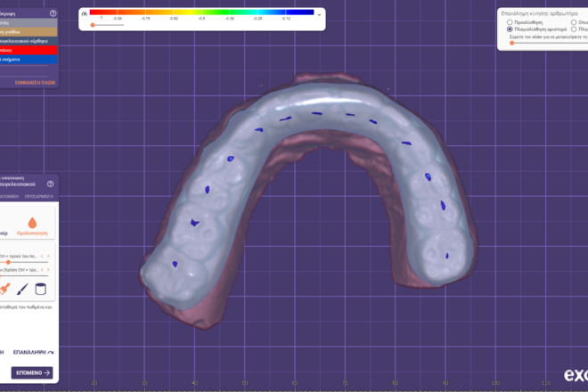This screenshot has height=392, width=588.
Task: Expand the color scale panel chevron
Action: tap(319, 15)
